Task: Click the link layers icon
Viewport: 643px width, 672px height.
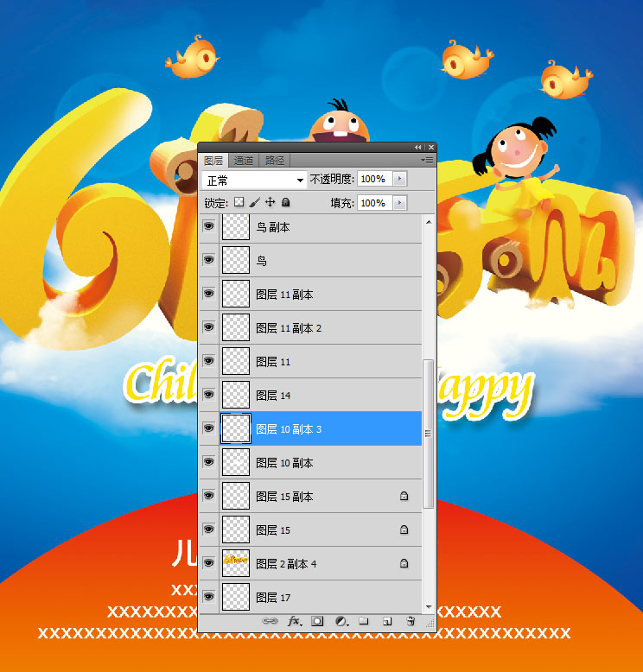Action: (270, 620)
